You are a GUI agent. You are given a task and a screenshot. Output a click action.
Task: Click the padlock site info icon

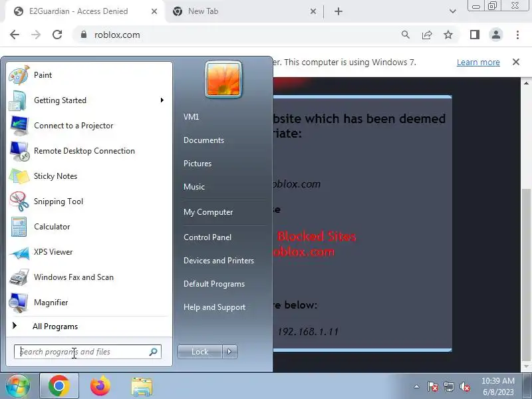click(x=84, y=35)
